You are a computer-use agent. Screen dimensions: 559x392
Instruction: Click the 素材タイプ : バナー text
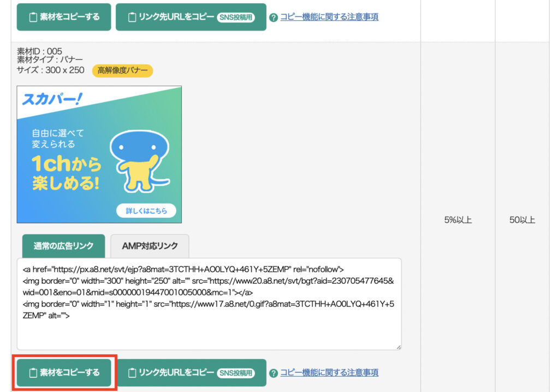pyautogui.click(x=50, y=60)
